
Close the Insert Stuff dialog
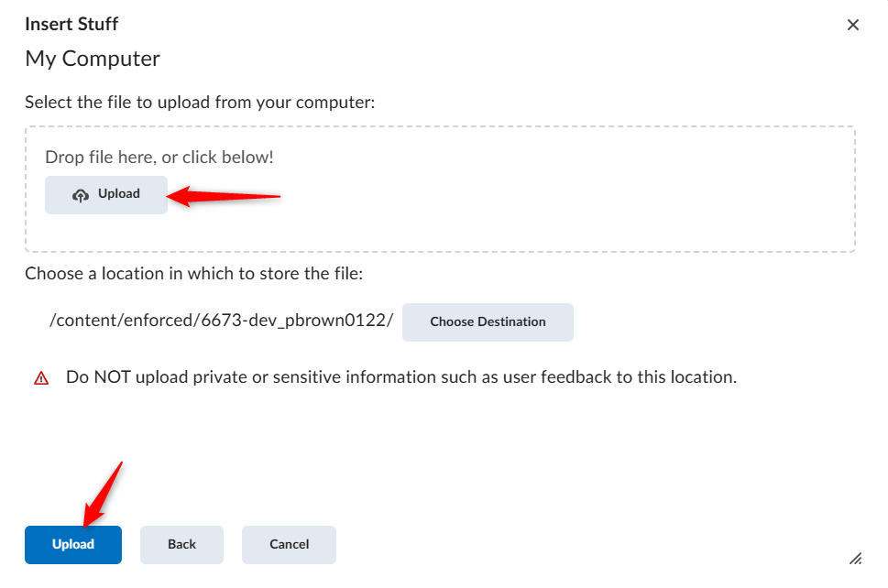(852, 25)
